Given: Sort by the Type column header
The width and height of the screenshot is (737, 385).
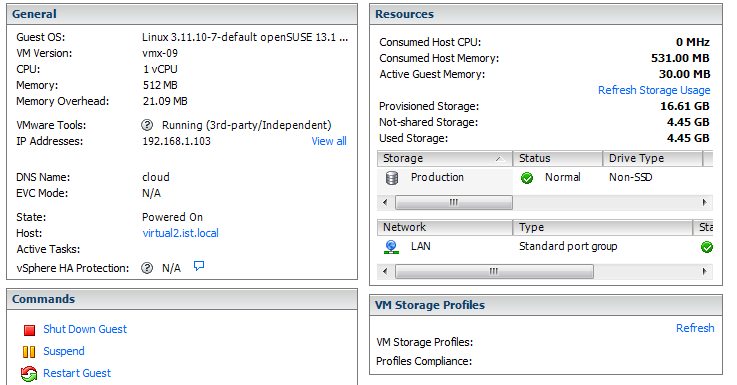Looking at the screenshot, I should pyautogui.click(x=603, y=228).
